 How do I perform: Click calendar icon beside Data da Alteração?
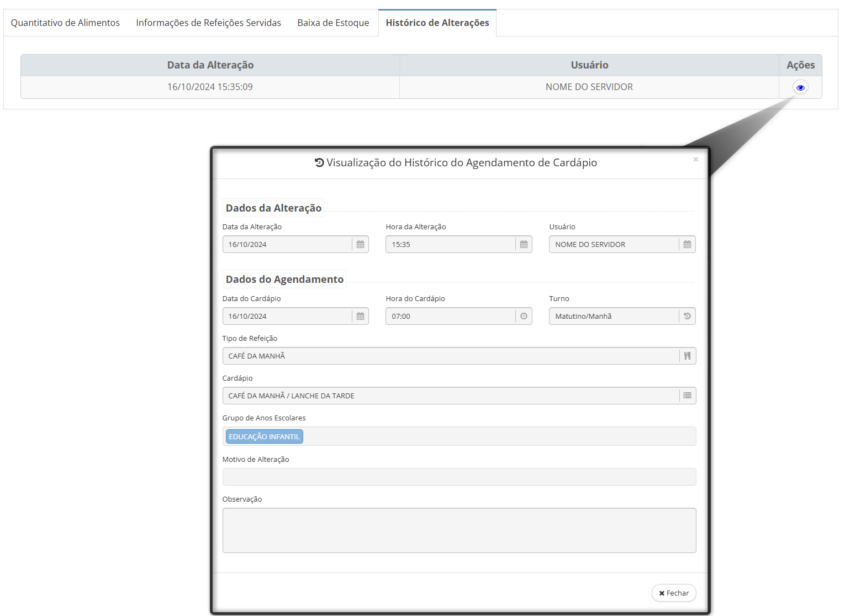(x=361, y=244)
